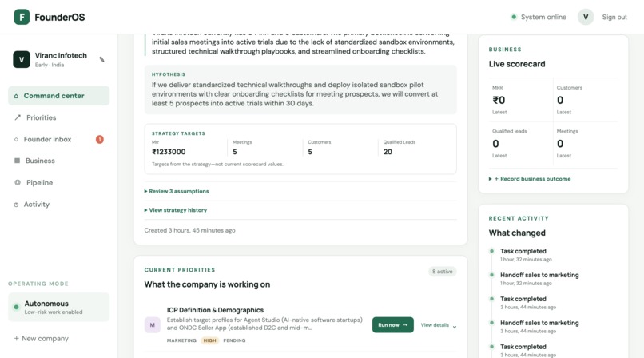
Task: Click the Live scorecard heading
Action: [517, 64]
